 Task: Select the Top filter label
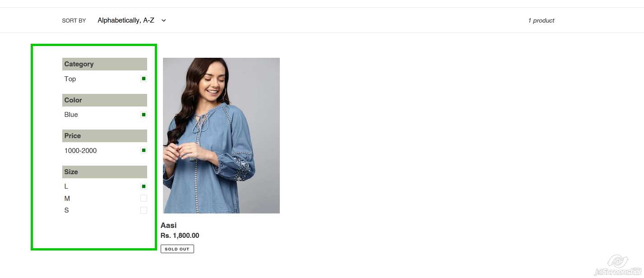(x=70, y=79)
